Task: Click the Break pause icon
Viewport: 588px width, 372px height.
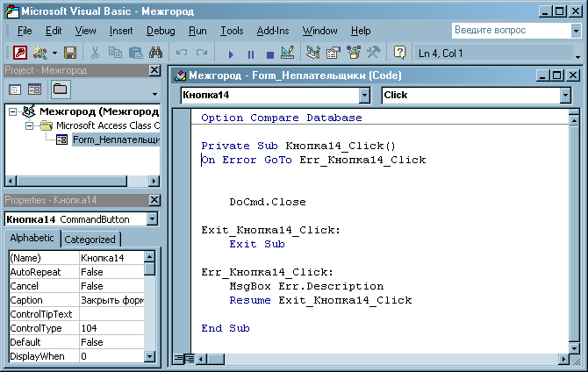Action: tap(251, 54)
